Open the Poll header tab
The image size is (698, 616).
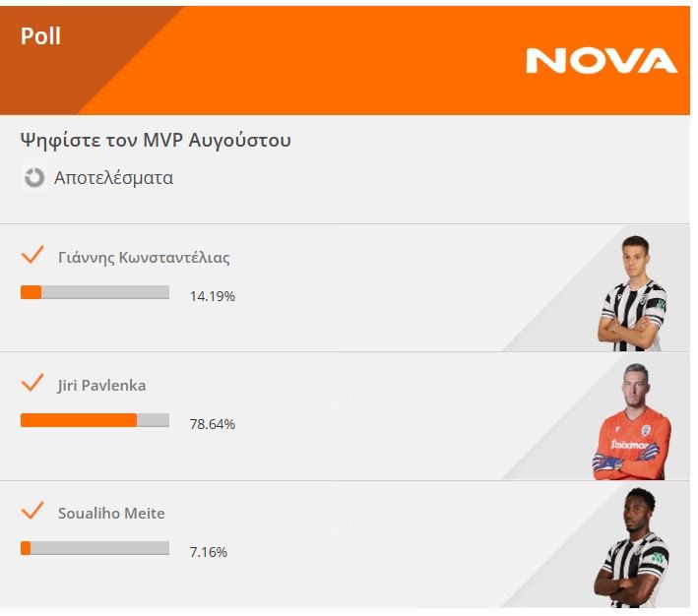(41, 36)
